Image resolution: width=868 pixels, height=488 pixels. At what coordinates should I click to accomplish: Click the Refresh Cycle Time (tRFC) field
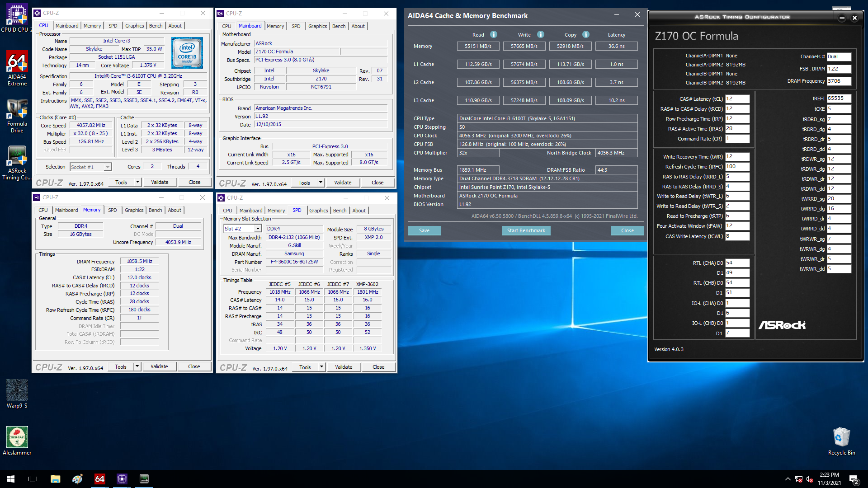737,167
